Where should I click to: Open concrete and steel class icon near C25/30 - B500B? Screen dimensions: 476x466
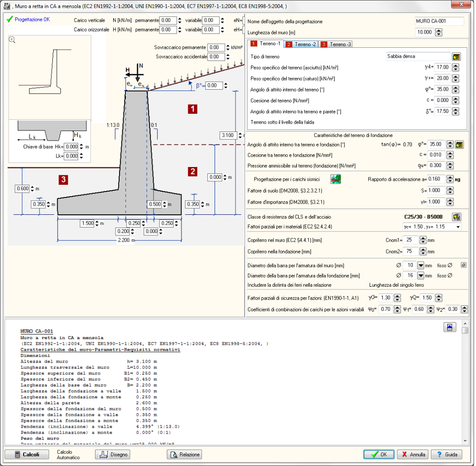tap(456, 217)
